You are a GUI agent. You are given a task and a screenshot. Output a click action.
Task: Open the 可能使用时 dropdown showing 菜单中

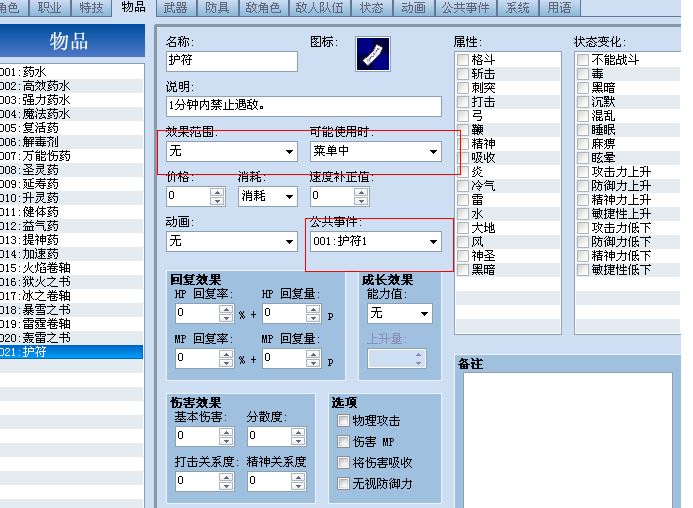point(376,151)
